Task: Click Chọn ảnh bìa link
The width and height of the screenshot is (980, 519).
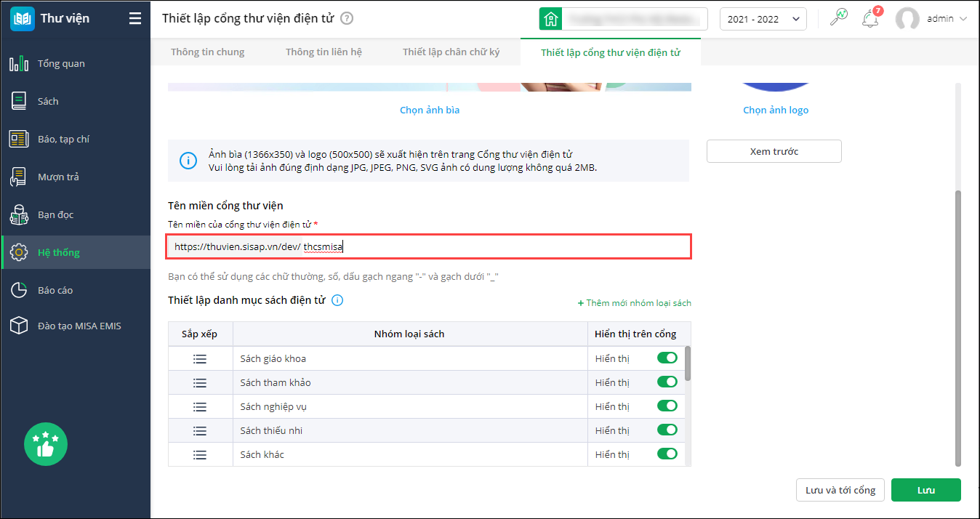Action: click(x=430, y=110)
